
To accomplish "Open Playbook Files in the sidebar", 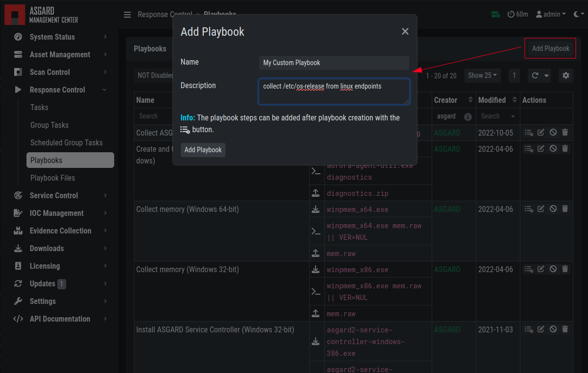I will click(x=52, y=178).
